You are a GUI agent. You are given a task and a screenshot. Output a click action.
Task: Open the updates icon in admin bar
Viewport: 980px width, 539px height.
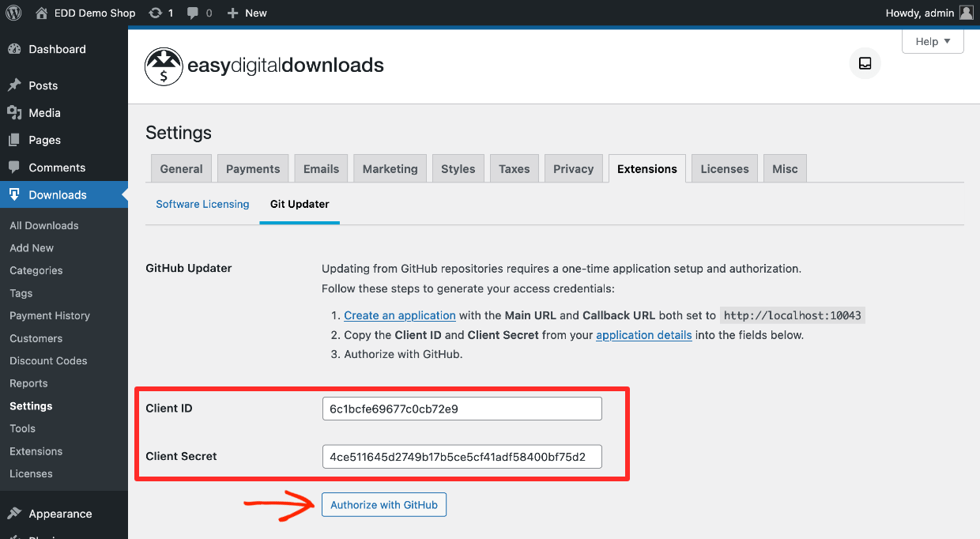156,13
